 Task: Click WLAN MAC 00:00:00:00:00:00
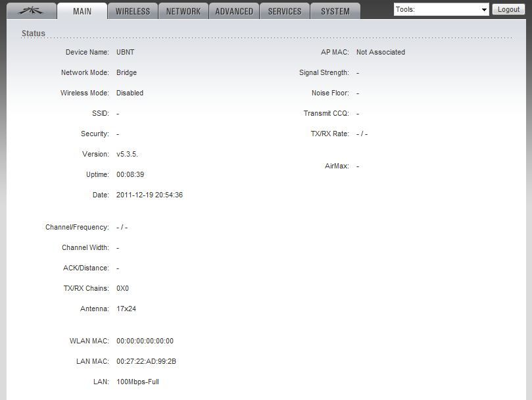pyautogui.click(x=145, y=341)
